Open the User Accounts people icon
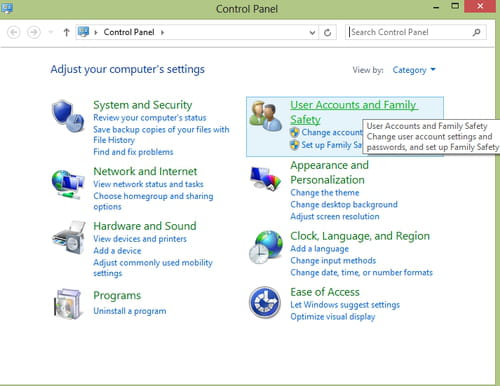 266,116
